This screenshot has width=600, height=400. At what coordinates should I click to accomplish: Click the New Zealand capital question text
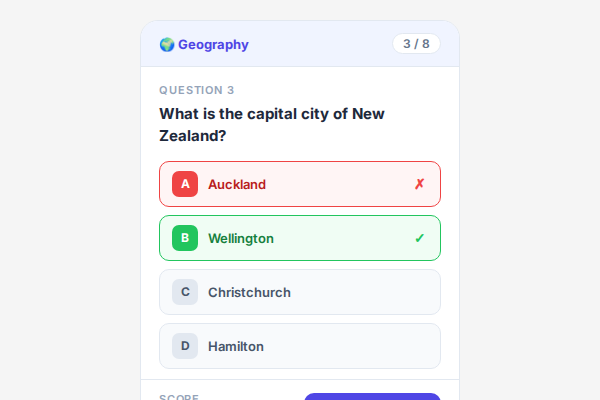click(272, 124)
